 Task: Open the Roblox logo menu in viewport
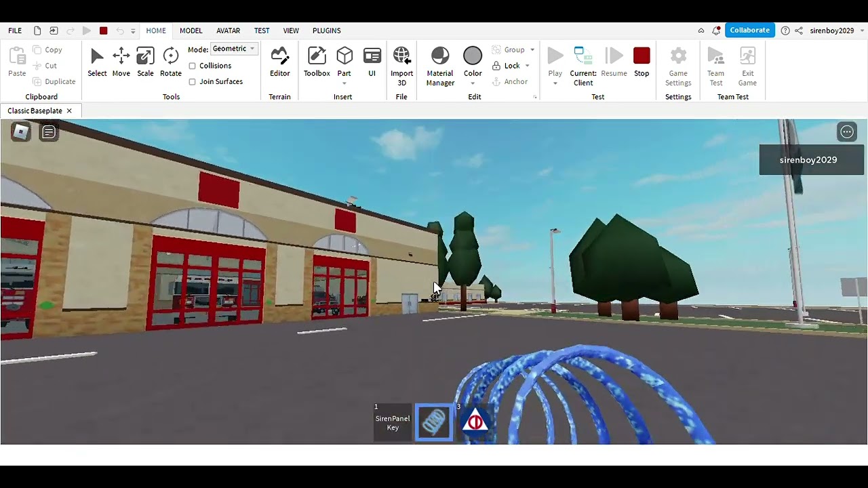(21, 132)
